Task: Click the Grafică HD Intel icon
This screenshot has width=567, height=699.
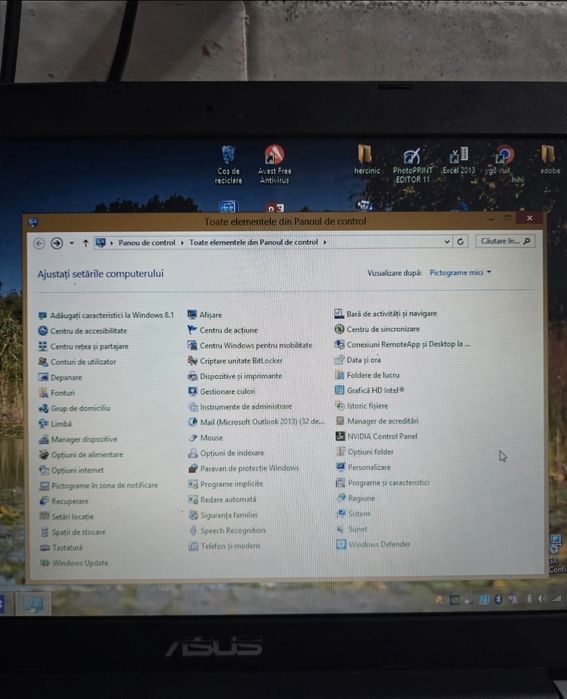Action: pos(340,390)
